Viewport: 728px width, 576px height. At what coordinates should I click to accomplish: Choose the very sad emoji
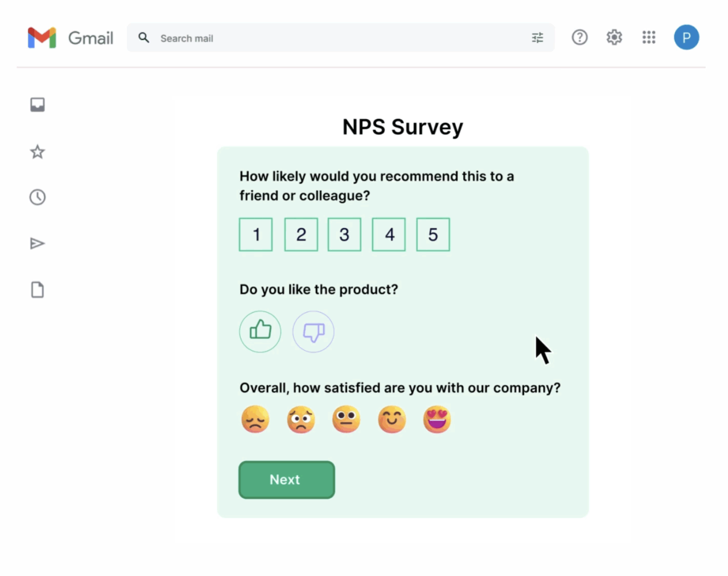coord(255,420)
